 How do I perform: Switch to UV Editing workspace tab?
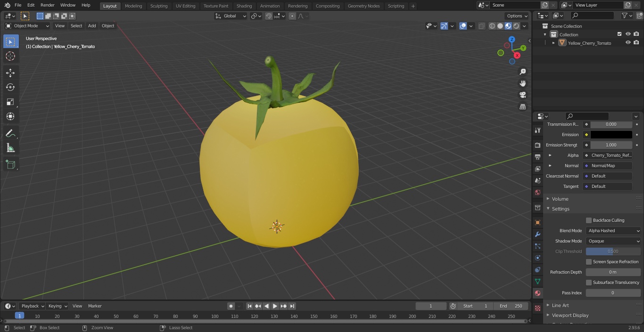point(185,6)
